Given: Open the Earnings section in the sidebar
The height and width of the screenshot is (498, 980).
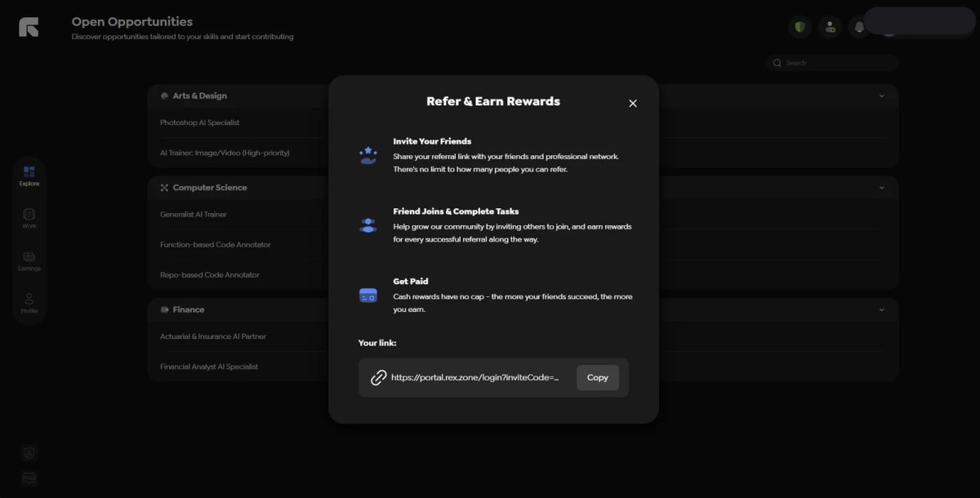Looking at the screenshot, I should point(29,260).
